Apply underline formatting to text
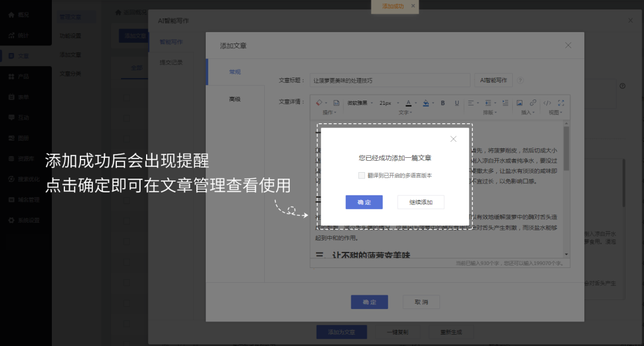The image size is (644, 346). tap(457, 102)
